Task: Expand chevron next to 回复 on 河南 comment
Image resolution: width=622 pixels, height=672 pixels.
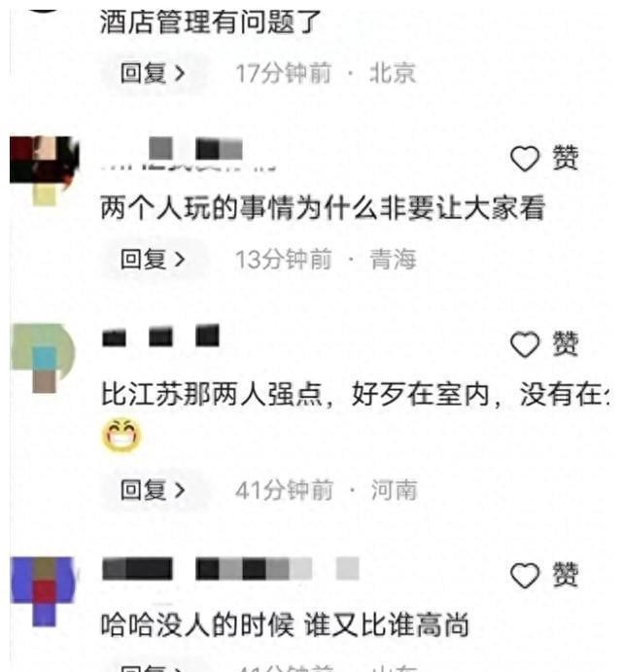Action: click(x=181, y=490)
